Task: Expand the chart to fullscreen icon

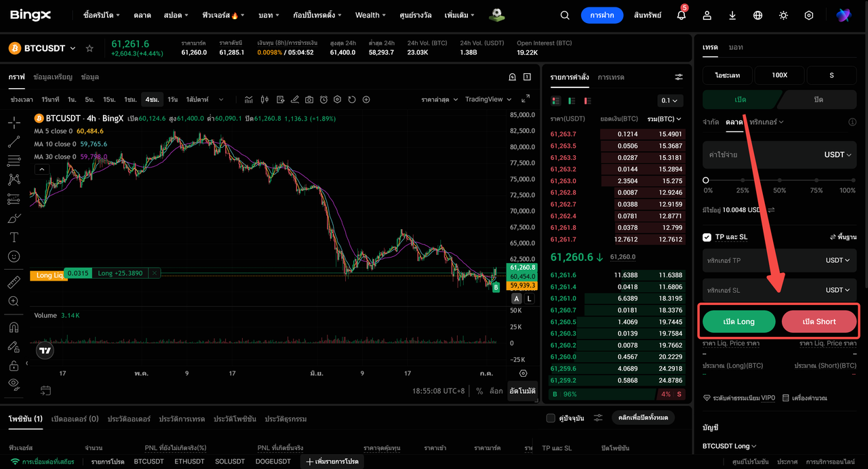Action: pos(526,99)
